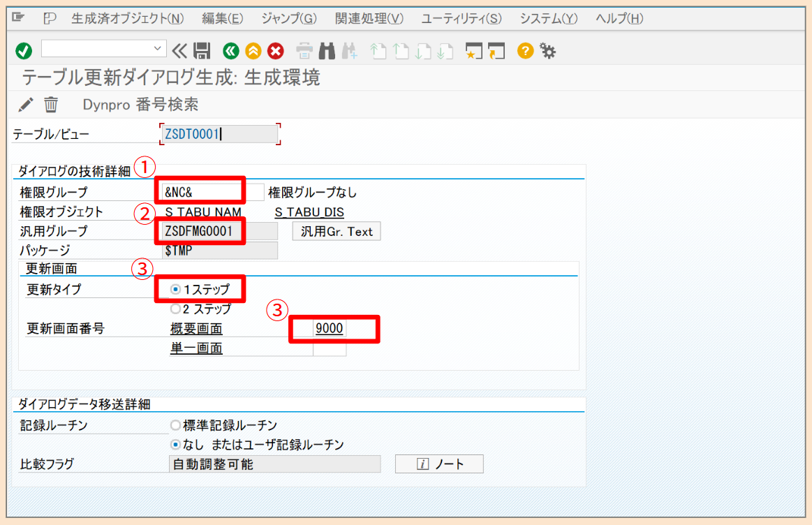Open the yellow Help question mark icon
The image size is (812, 525).
pos(525,51)
